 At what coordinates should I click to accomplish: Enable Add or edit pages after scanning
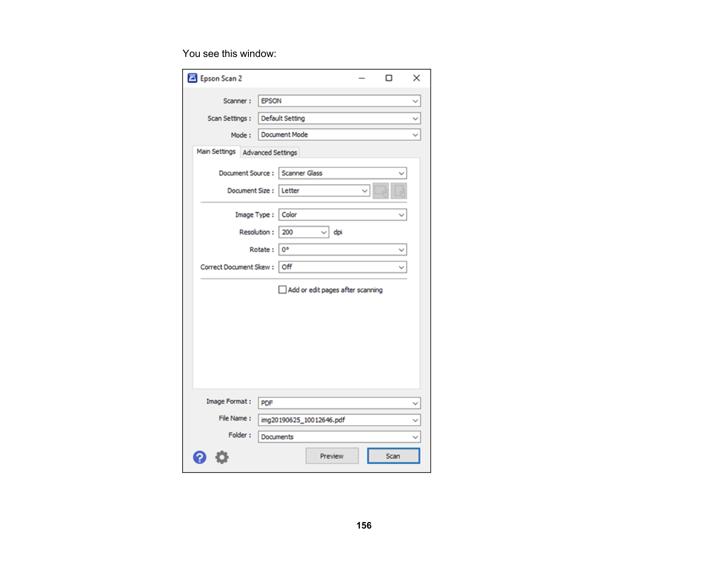[x=282, y=290]
